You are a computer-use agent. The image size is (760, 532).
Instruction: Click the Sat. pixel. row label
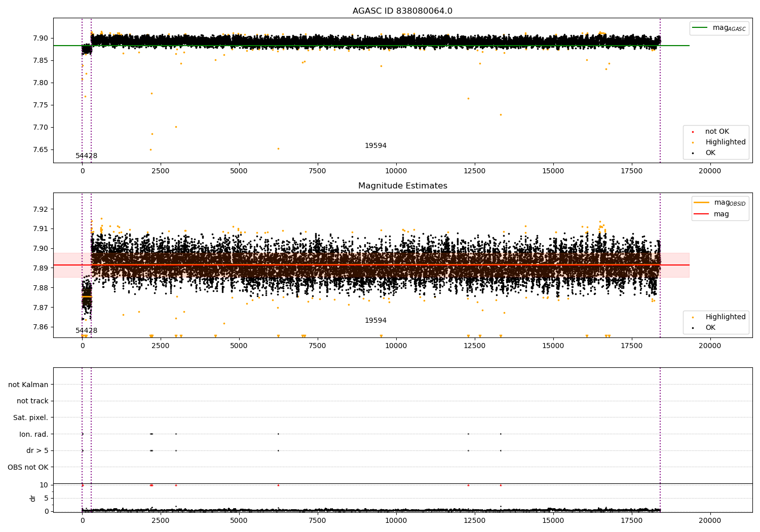pos(31,418)
